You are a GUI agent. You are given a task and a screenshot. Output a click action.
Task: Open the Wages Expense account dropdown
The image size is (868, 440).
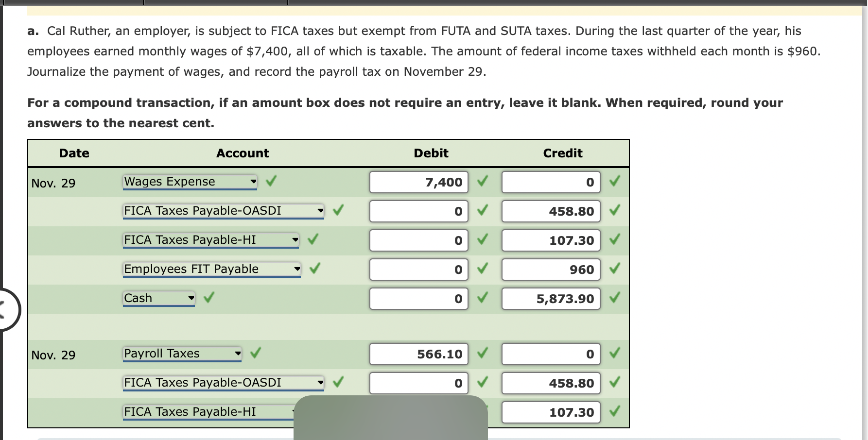click(x=253, y=182)
